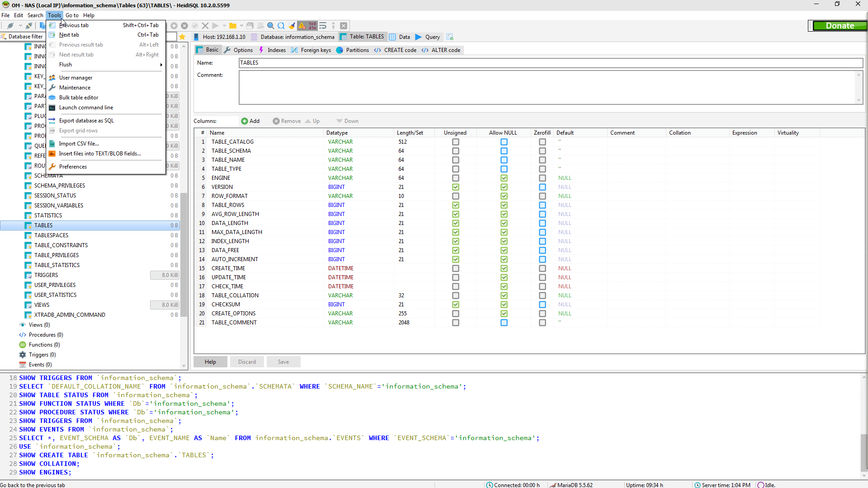Open dropdown arrow next to folder icon
Screen dimensions: 868x488
pos(241,26)
